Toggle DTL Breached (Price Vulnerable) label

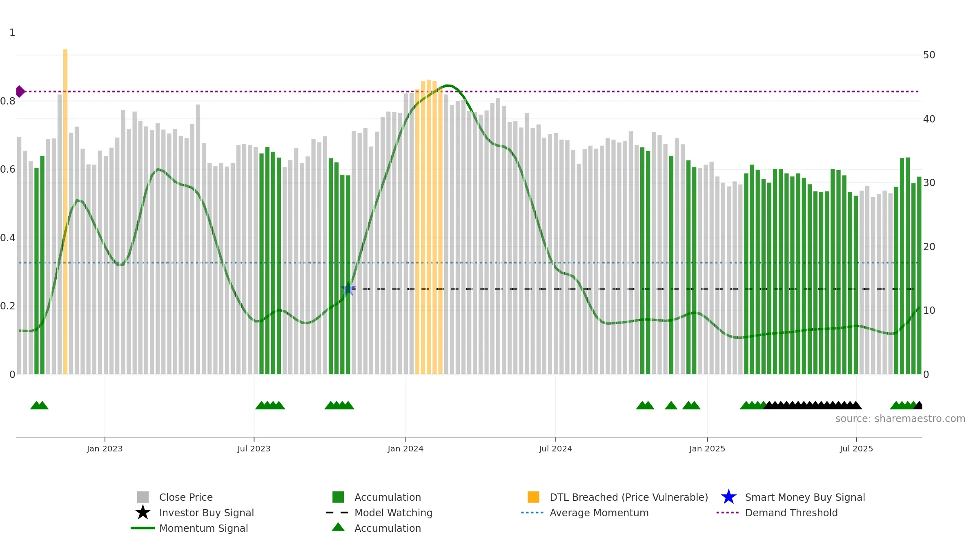[x=629, y=497]
